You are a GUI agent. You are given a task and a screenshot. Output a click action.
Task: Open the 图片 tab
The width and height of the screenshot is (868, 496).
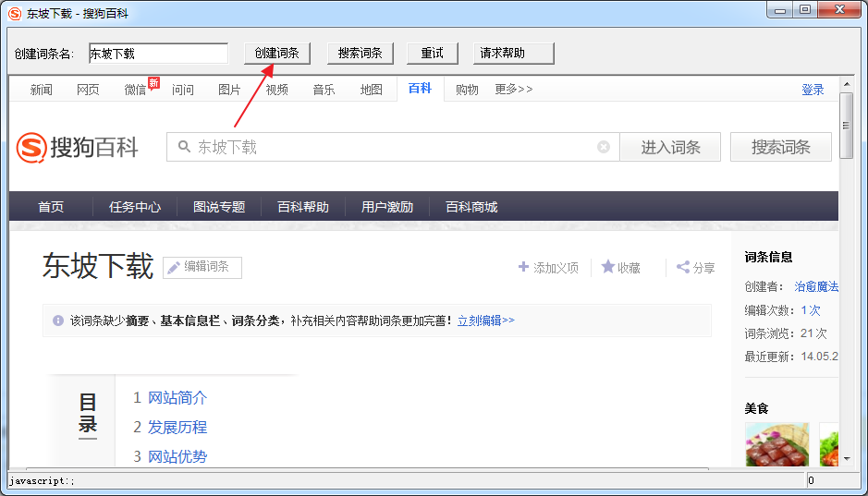229,90
